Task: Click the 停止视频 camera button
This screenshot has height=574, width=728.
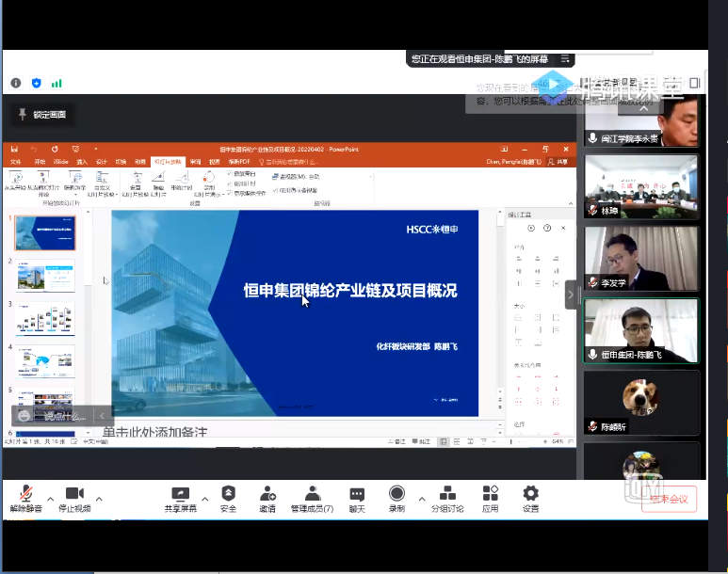Action: [74, 499]
